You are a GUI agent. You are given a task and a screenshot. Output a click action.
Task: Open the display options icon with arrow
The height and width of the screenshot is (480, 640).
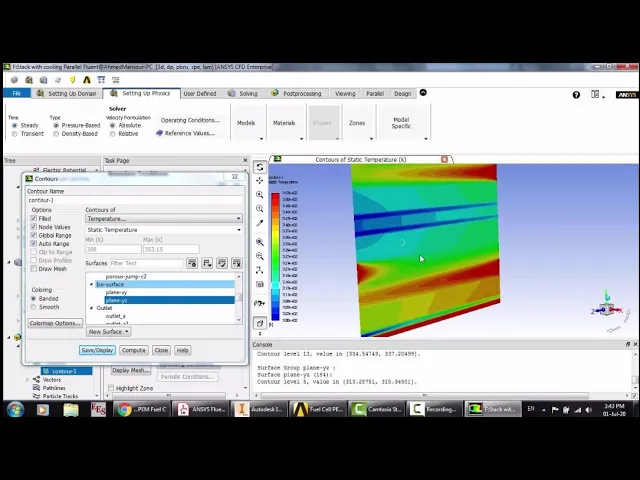(x=260, y=303)
